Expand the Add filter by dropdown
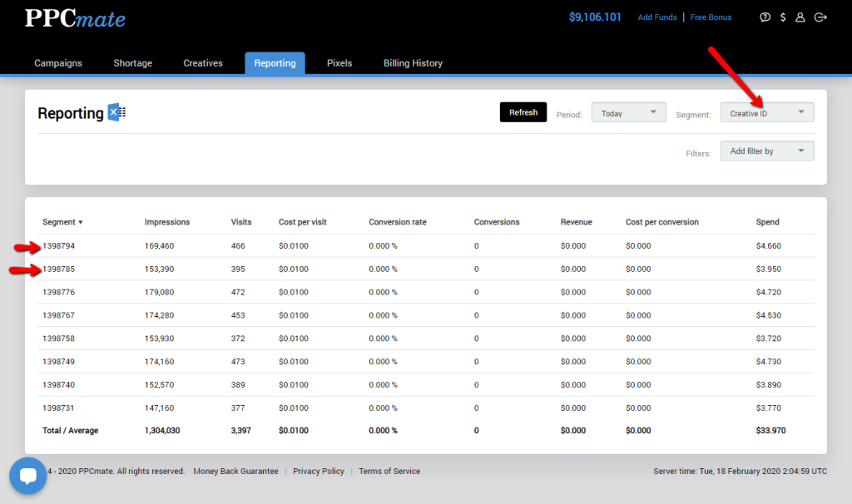852x504 pixels. pos(766,151)
